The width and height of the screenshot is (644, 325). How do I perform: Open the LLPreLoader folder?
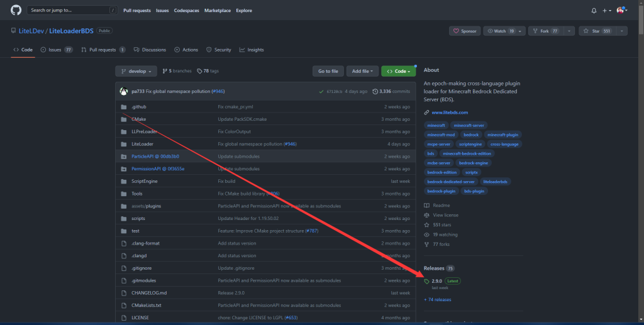pyautogui.click(x=144, y=132)
